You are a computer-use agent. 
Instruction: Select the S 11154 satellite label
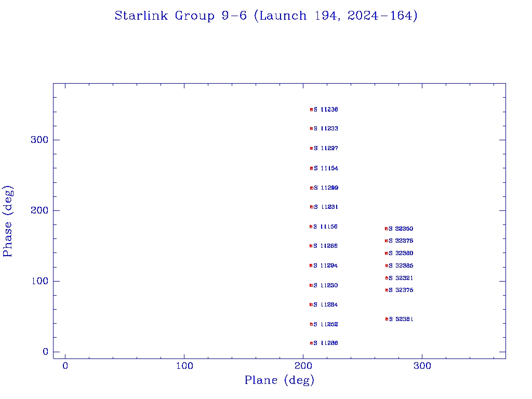326,168
